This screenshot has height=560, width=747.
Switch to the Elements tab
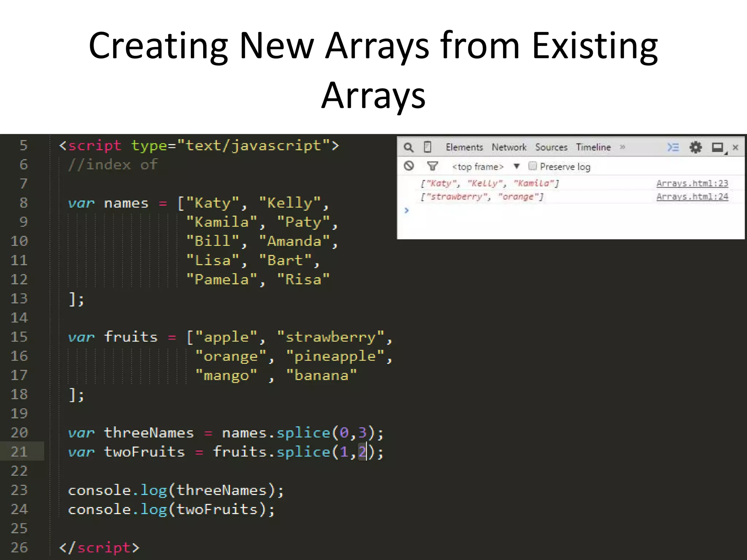pyautogui.click(x=464, y=147)
